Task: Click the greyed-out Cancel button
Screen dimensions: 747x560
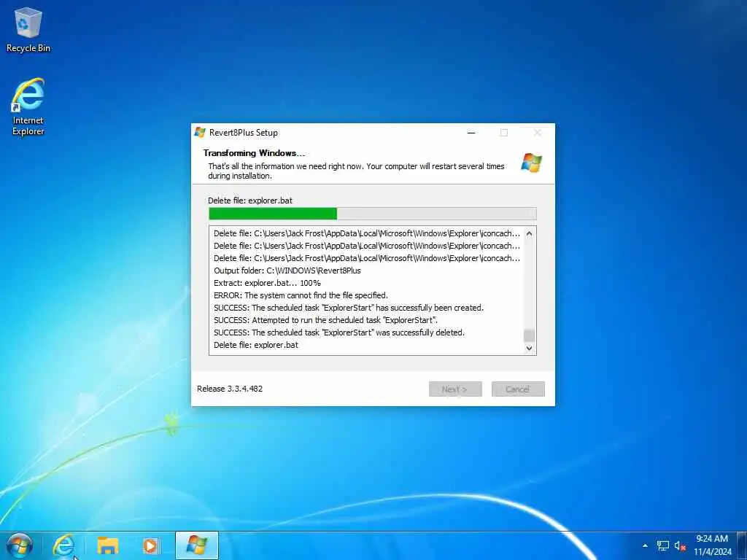Action: pos(518,389)
